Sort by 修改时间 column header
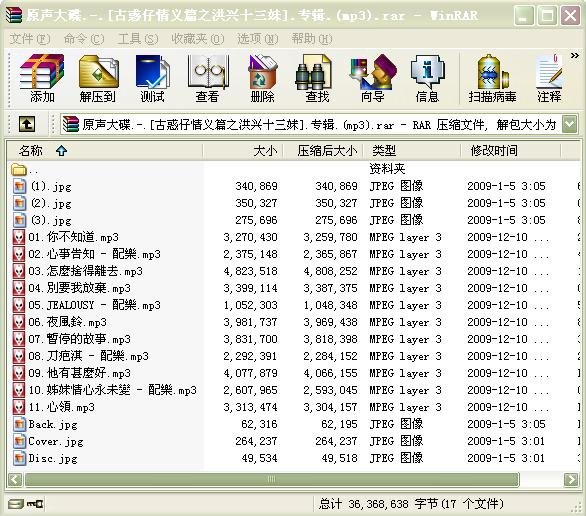This screenshot has width=586, height=516. click(x=511, y=151)
